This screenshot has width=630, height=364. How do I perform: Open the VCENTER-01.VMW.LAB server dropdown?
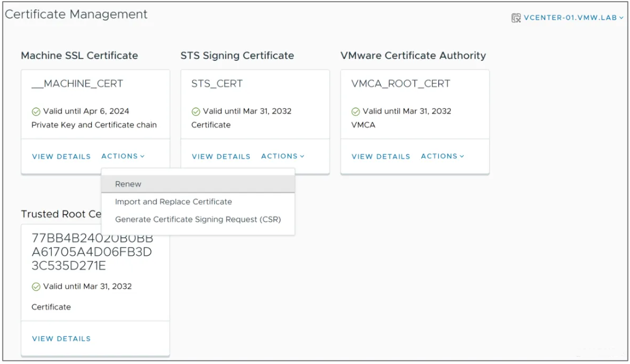tap(573, 17)
